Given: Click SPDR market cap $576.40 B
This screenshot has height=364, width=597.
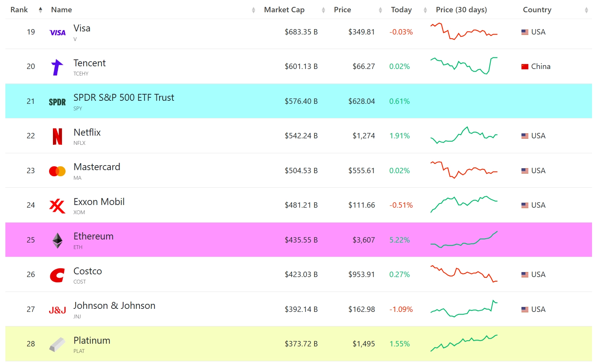Looking at the screenshot, I should [x=301, y=102].
